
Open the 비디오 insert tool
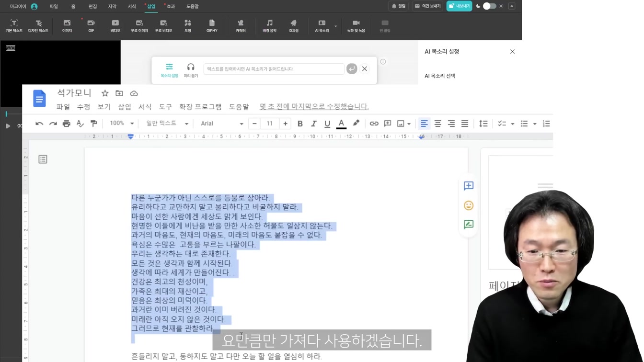(x=115, y=26)
